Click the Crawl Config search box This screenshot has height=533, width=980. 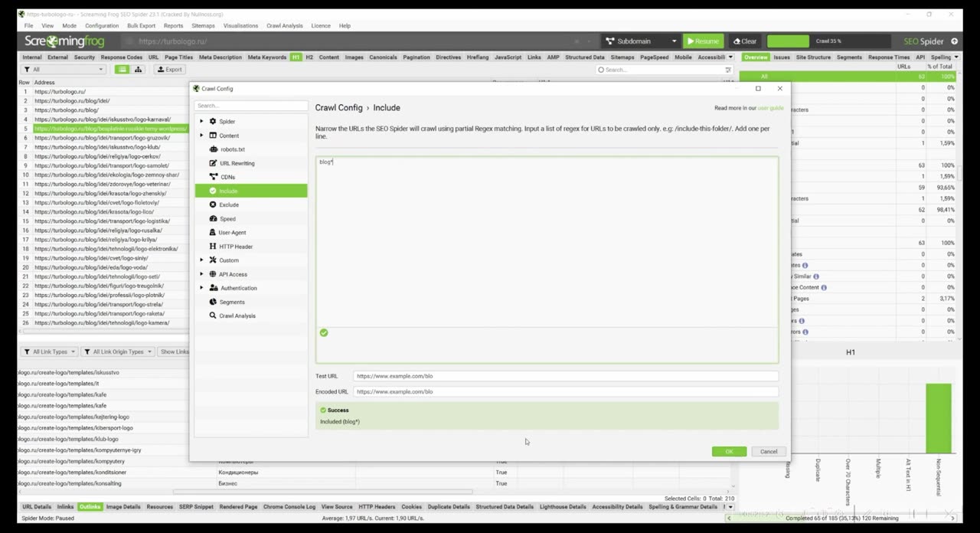pos(251,106)
